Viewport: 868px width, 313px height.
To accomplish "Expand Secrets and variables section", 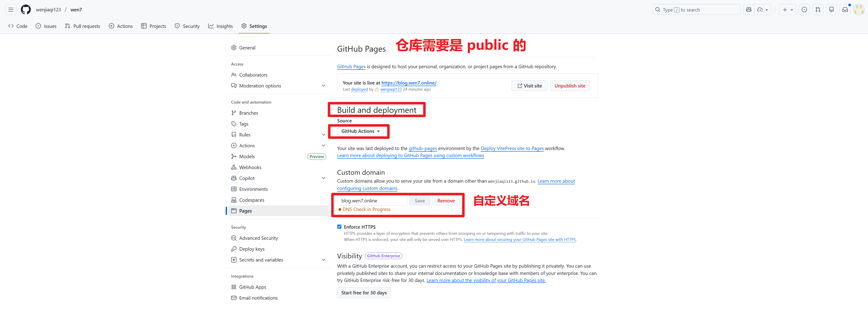I will click(323, 260).
